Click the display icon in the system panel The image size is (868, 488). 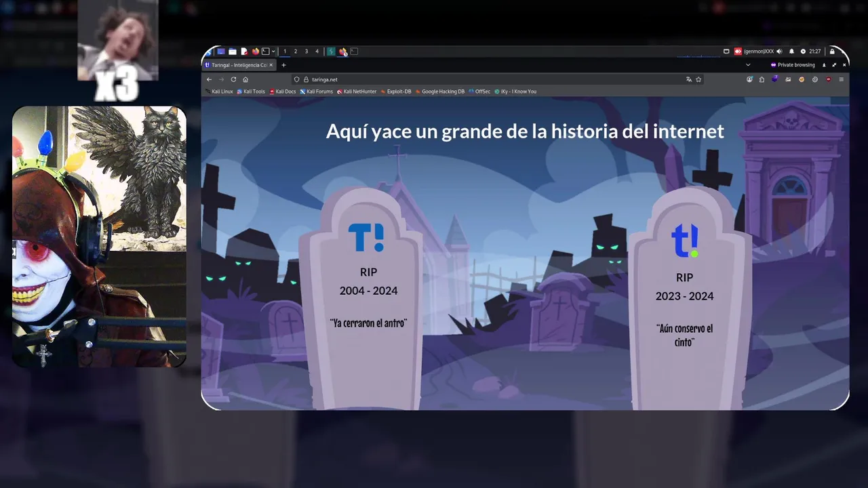pyautogui.click(x=726, y=52)
